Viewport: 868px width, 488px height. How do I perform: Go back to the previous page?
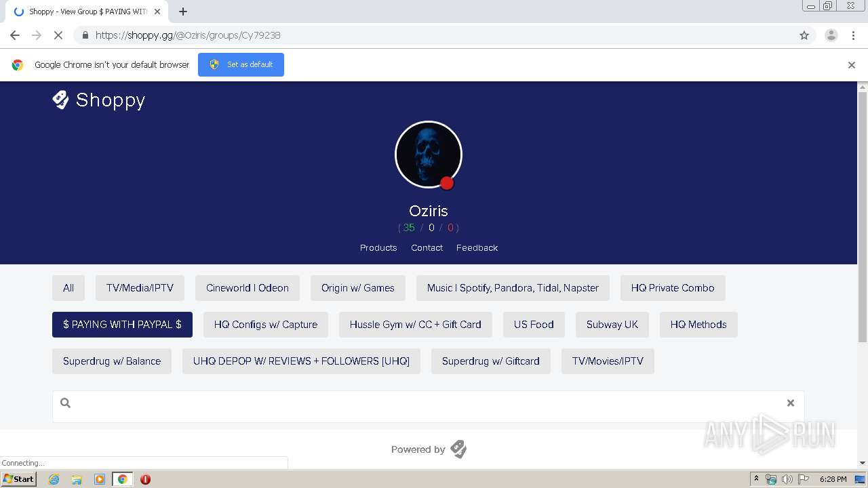pos(15,35)
